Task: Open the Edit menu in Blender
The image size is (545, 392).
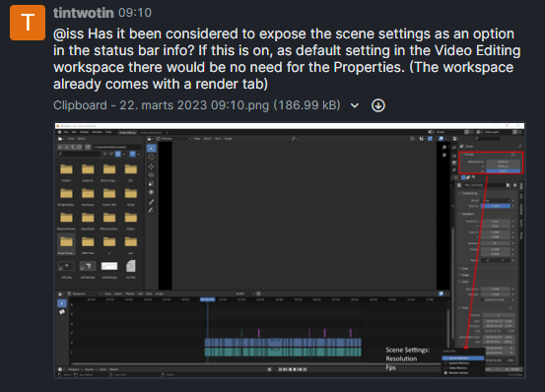Action: (x=74, y=132)
